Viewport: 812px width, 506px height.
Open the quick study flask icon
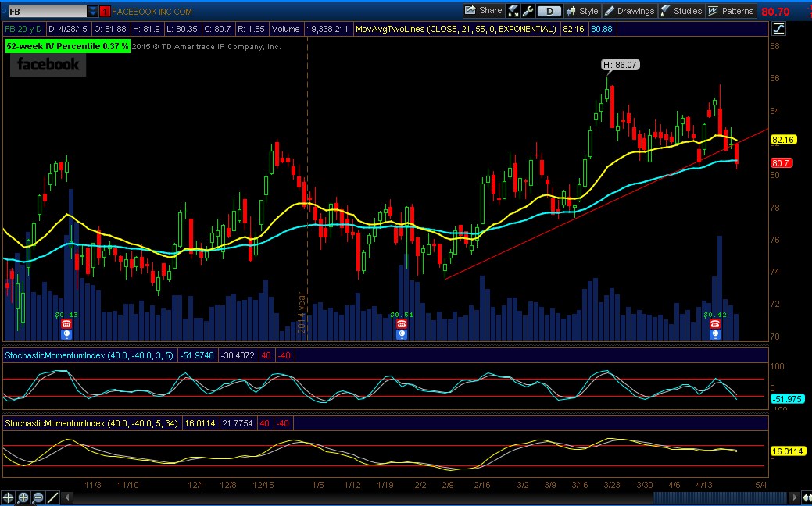(x=513, y=10)
